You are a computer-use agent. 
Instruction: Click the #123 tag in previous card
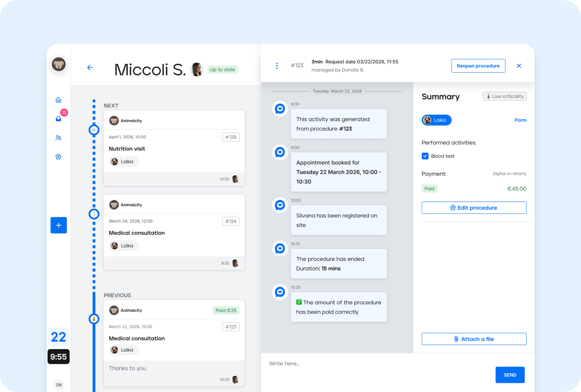click(231, 327)
